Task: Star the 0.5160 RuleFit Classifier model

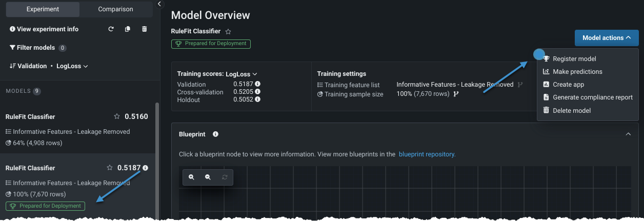Action: point(117,116)
